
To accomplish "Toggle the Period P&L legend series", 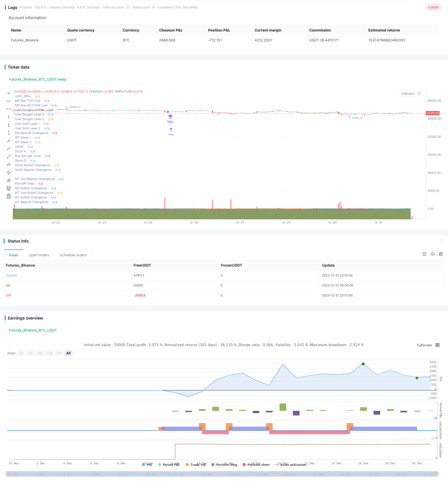I will coord(169,465).
